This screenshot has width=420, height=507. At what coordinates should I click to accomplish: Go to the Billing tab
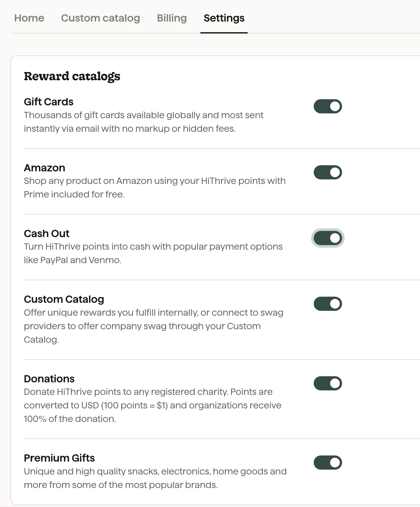(172, 18)
